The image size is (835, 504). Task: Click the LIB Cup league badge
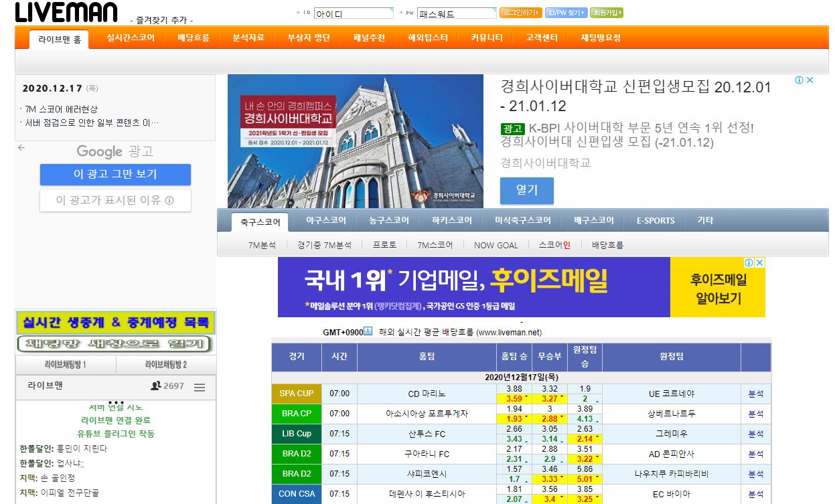click(297, 434)
